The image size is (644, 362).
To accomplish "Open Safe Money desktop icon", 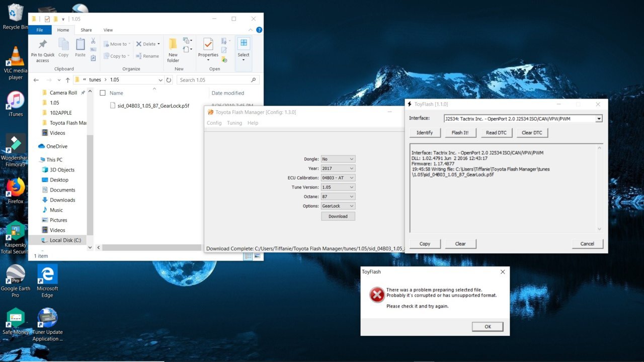I will click(16, 322).
